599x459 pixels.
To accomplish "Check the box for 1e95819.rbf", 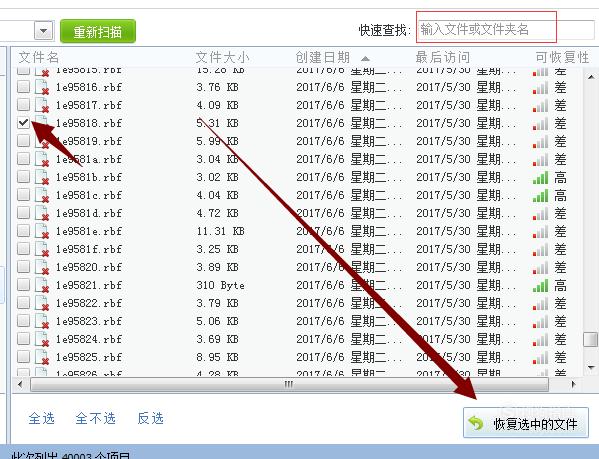I will 24,141.
